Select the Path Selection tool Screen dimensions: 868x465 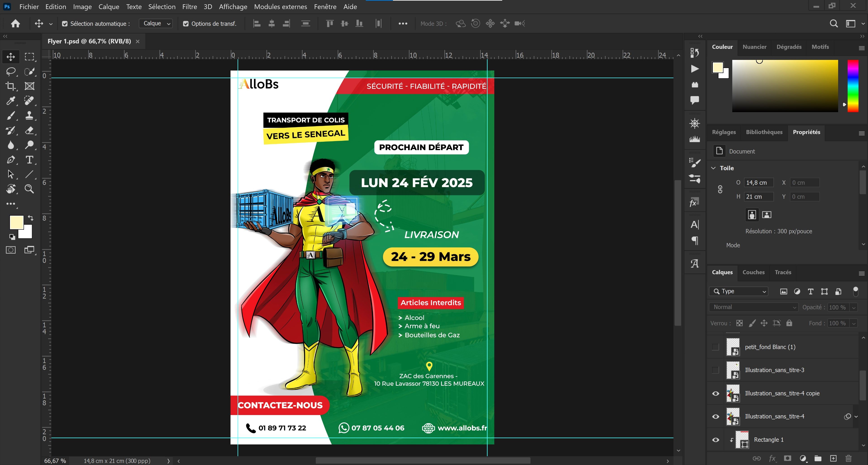11,174
